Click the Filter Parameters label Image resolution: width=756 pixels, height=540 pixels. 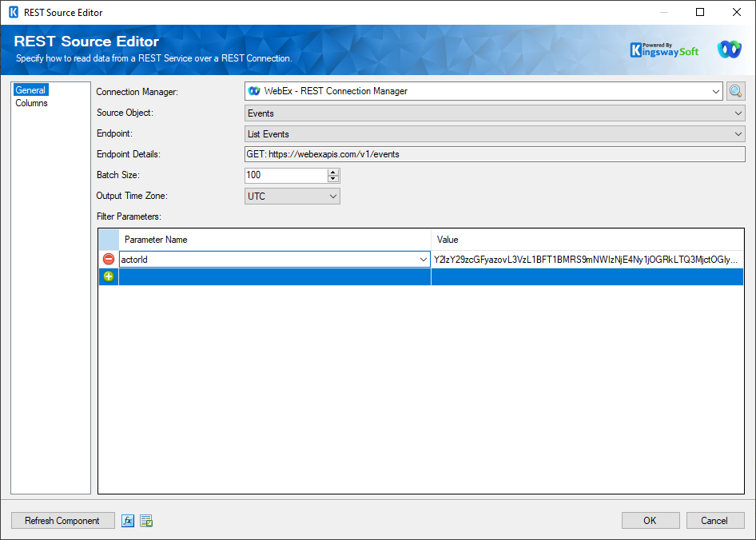point(129,216)
